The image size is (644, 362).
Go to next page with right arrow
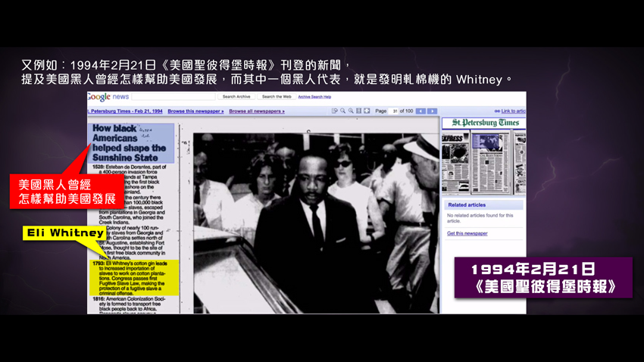point(432,111)
